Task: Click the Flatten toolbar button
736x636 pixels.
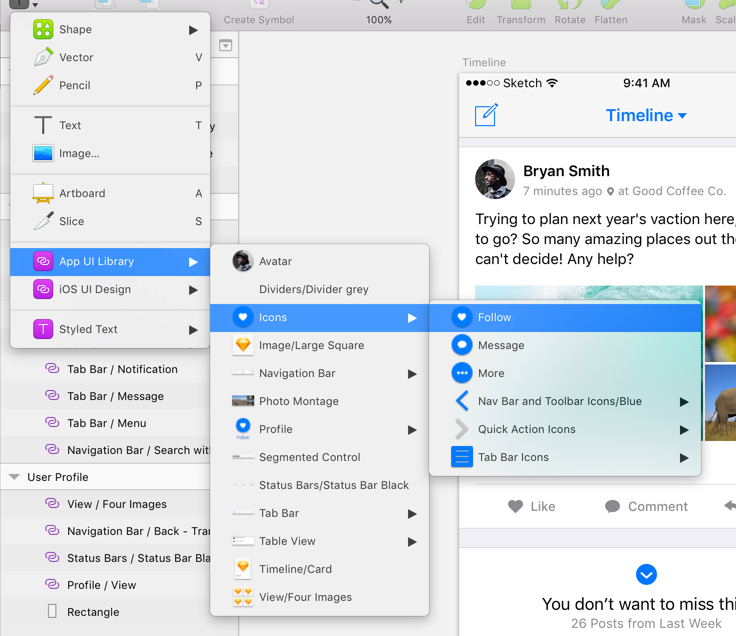Action: [611, 13]
